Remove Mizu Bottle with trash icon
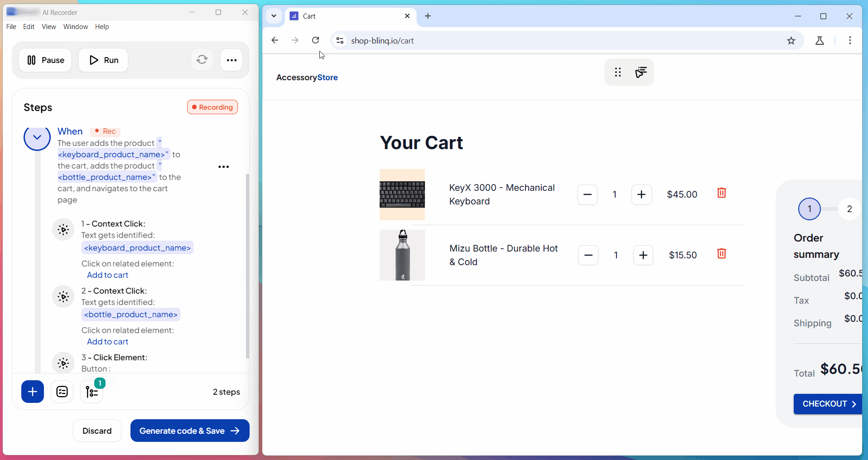Viewport: 868px width, 460px height. (x=721, y=254)
